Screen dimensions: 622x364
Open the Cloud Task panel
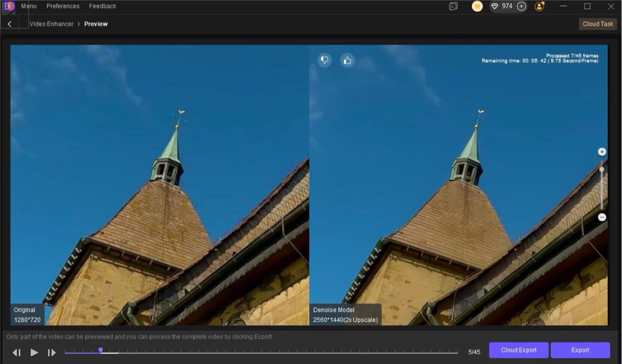[598, 24]
